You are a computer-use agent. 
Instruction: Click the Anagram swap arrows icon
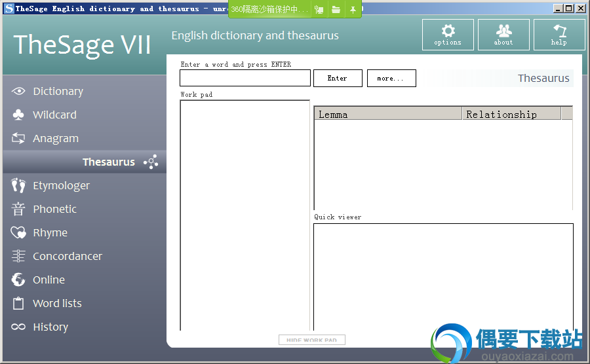click(18, 138)
